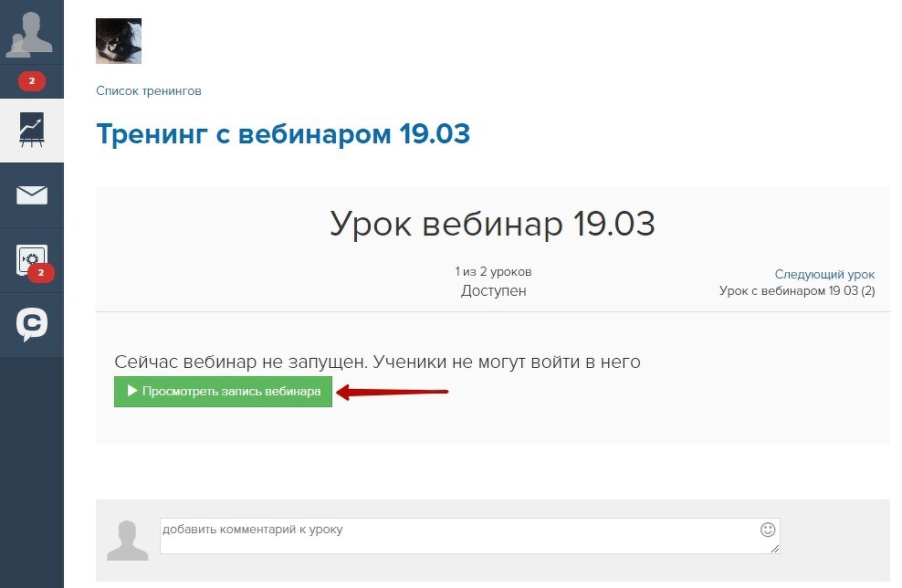Open "Тренинг с вебинаром 19.03" title
This screenshot has width=902, height=588.
point(283,134)
